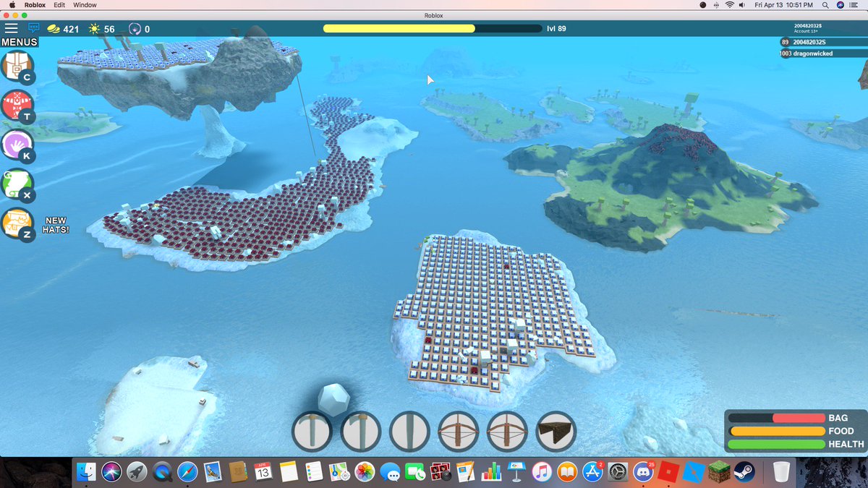Image resolution: width=868 pixels, height=488 pixels.
Task: Select the fourth hotbar slot crossbow
Action: point(459,432)
